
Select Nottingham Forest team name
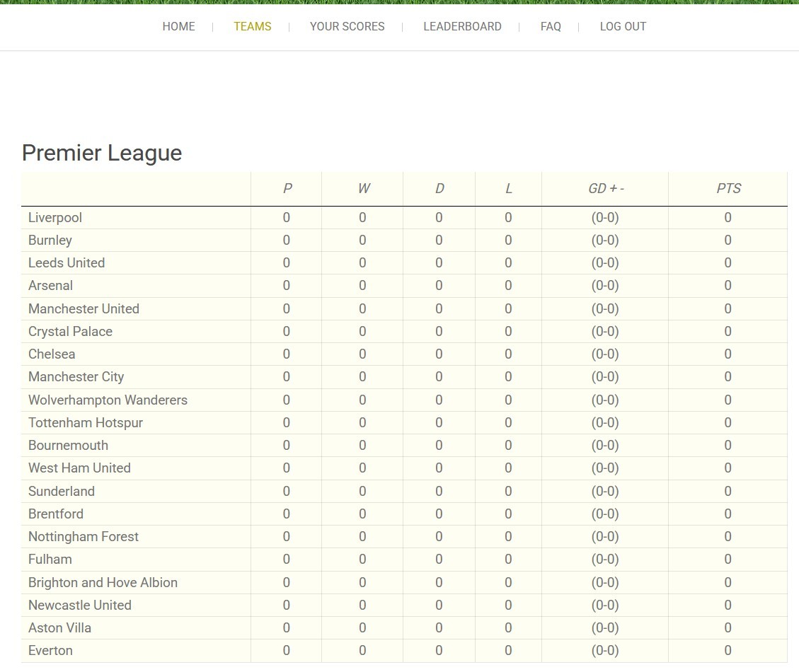(83, 536)
